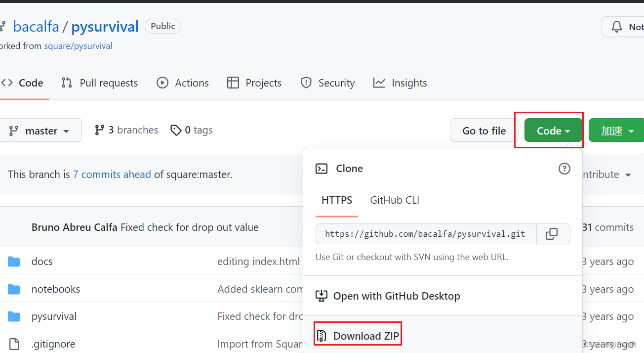
Task: Expand the green Code dropdown button
Action: coord(553,131)
